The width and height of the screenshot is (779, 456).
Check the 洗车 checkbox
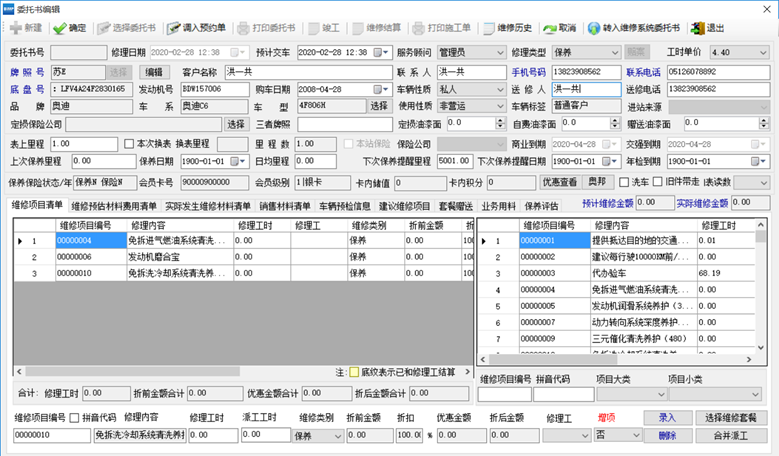tap(623, 182)
